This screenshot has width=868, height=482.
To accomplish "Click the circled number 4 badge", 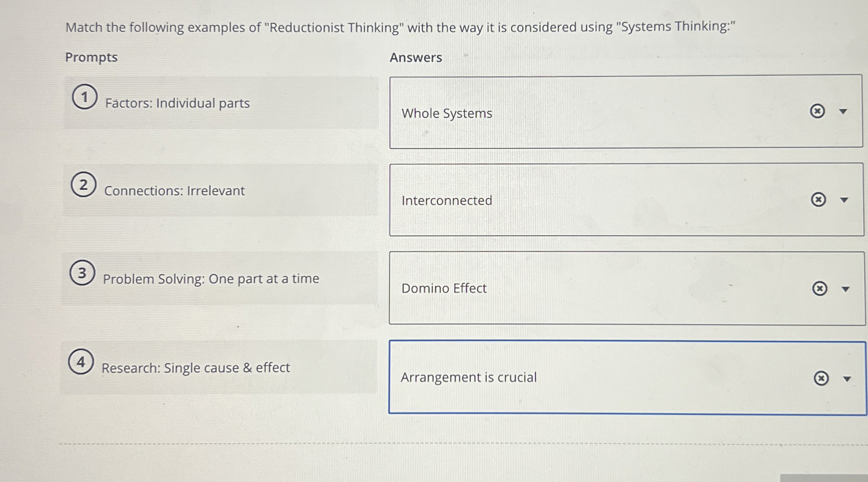I will (81, 363).
